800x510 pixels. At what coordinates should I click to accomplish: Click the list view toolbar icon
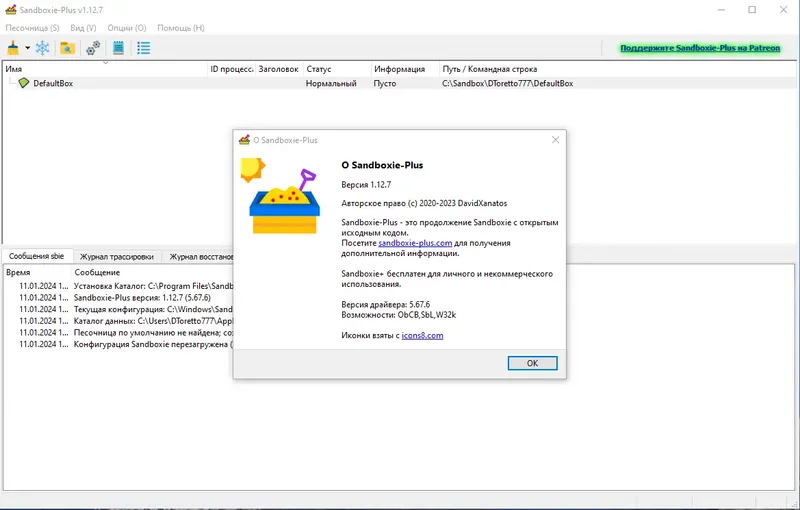point(143,48)
